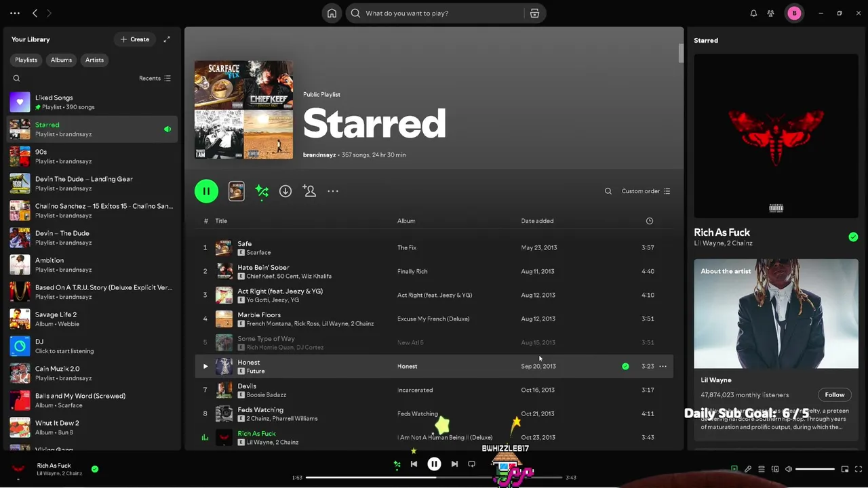Open brandnsayz profile link

(x=320, y=155)
